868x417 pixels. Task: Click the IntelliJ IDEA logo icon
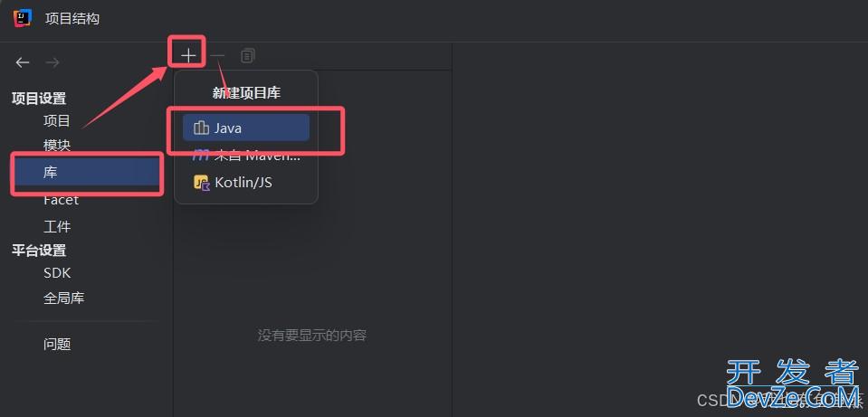point(22,18)
